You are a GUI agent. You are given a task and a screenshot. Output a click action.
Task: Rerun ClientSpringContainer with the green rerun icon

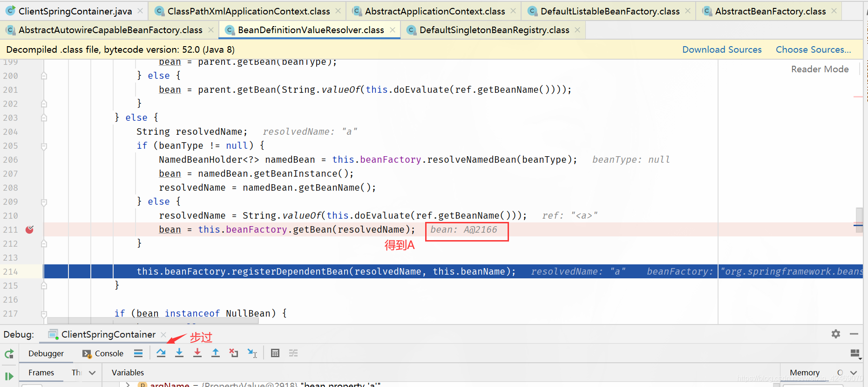[9, 354]
